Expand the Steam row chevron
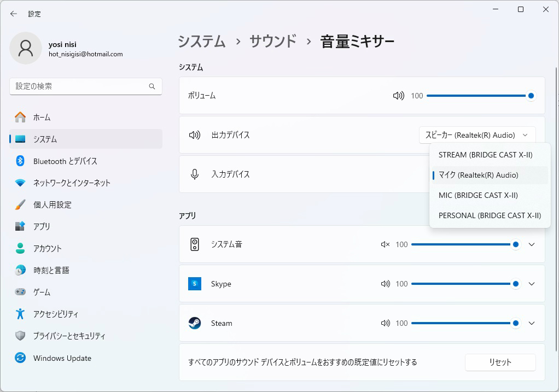This screenshot has height=392, width=559. 532,323
